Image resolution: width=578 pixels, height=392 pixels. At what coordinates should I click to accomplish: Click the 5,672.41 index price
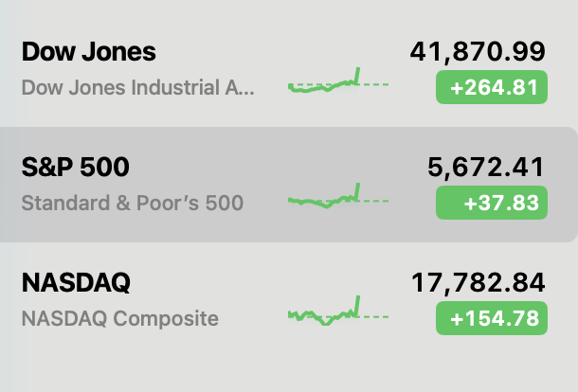pyautogui.click(x=486, y=168)
